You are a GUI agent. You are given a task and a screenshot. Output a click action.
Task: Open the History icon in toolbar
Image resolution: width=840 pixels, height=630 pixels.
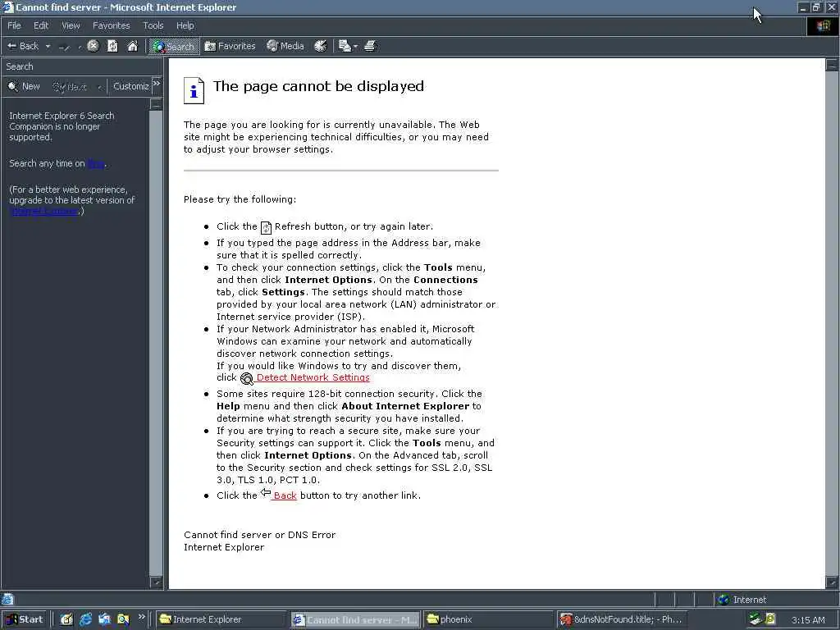pos(321,46)
